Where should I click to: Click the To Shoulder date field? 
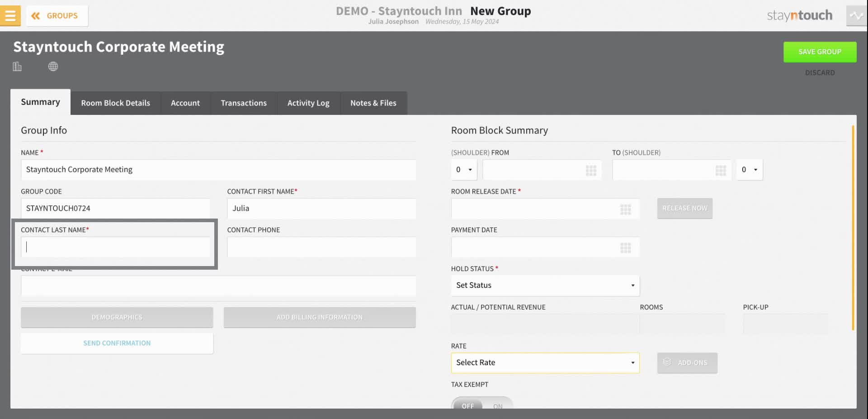[671, 170]
